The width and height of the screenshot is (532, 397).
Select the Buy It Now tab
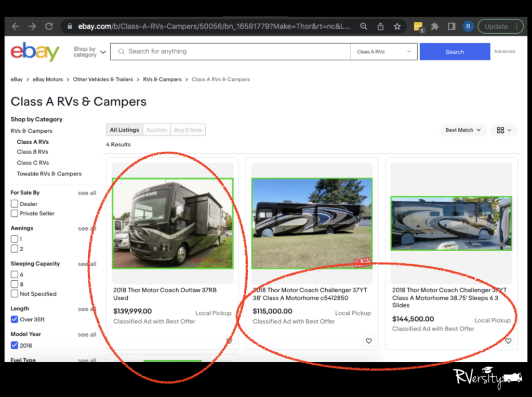click(x=188, y=130)
